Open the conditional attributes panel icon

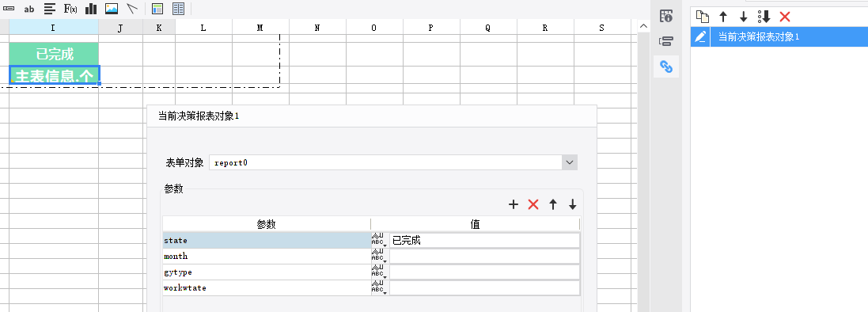666,41
